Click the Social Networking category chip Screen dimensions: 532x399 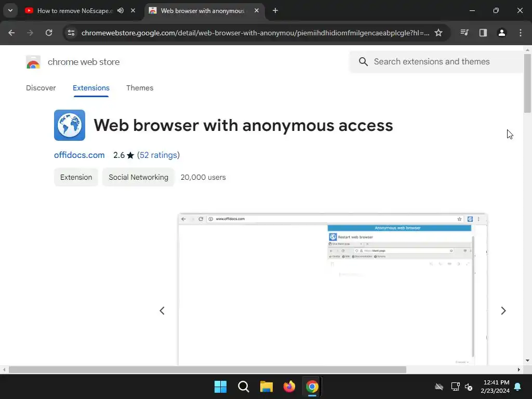[x=138, y=177]
